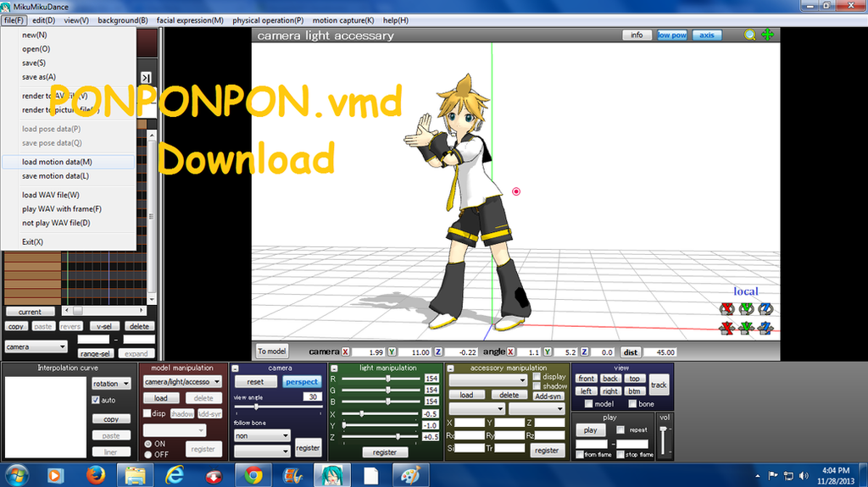
Task: Open the disabled dropdown under disp in model manipulation
Action: [175, 430]
